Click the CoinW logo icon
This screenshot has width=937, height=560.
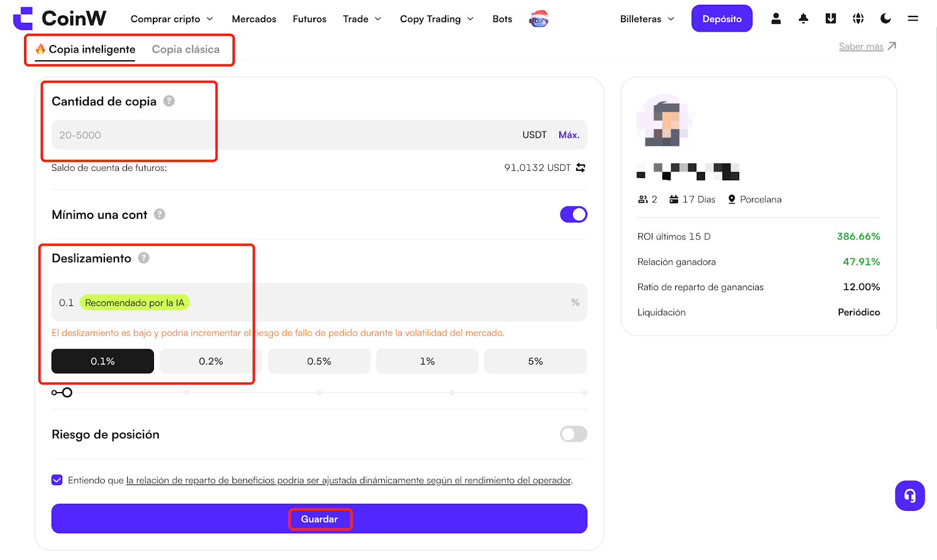(23, 19)
